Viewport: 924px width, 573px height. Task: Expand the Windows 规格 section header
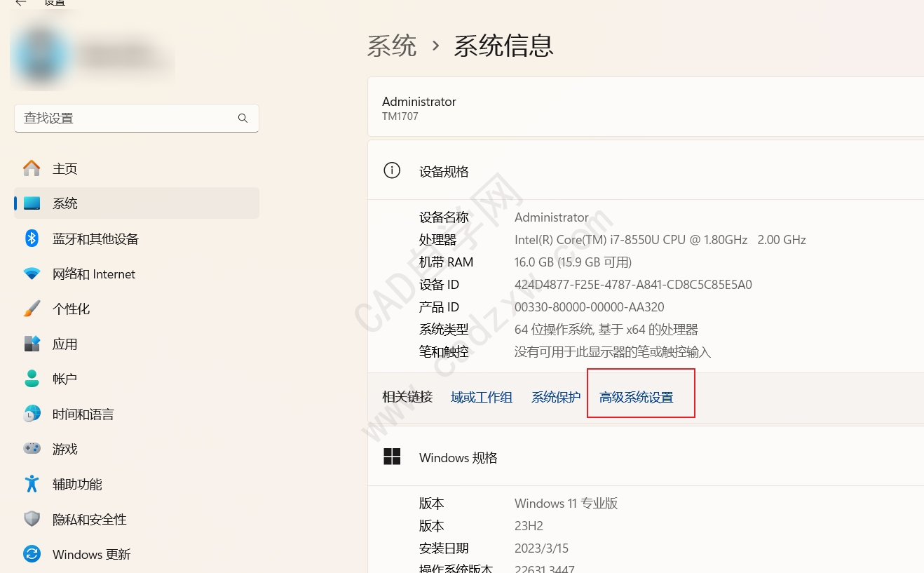(646, 457)
